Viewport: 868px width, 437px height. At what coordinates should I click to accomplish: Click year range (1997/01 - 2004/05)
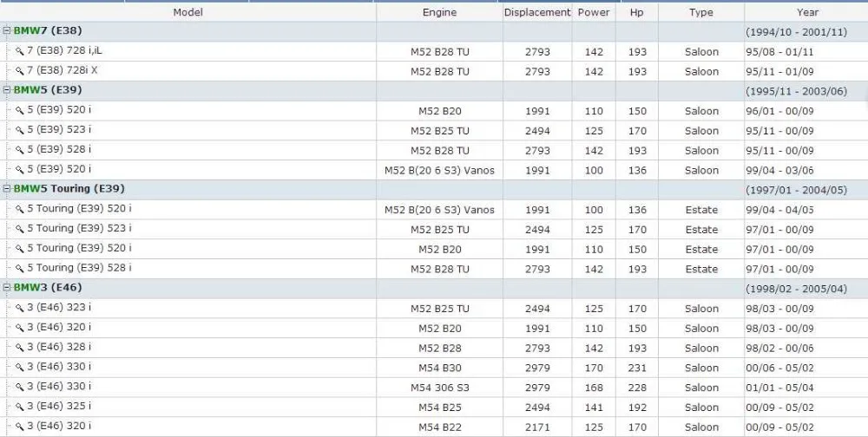(x=796, y=190)
